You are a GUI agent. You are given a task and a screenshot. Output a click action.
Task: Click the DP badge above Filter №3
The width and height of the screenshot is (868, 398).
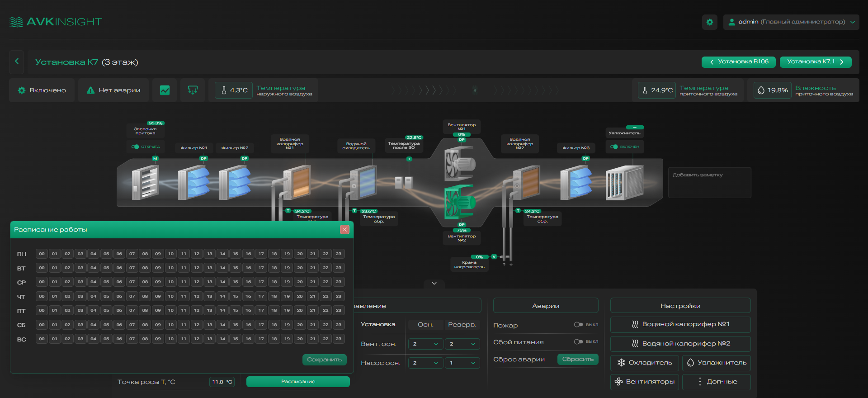pos(586,158)
